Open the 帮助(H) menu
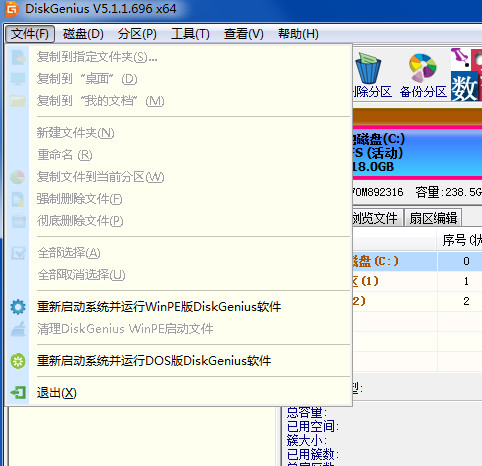 pos(298,34)
